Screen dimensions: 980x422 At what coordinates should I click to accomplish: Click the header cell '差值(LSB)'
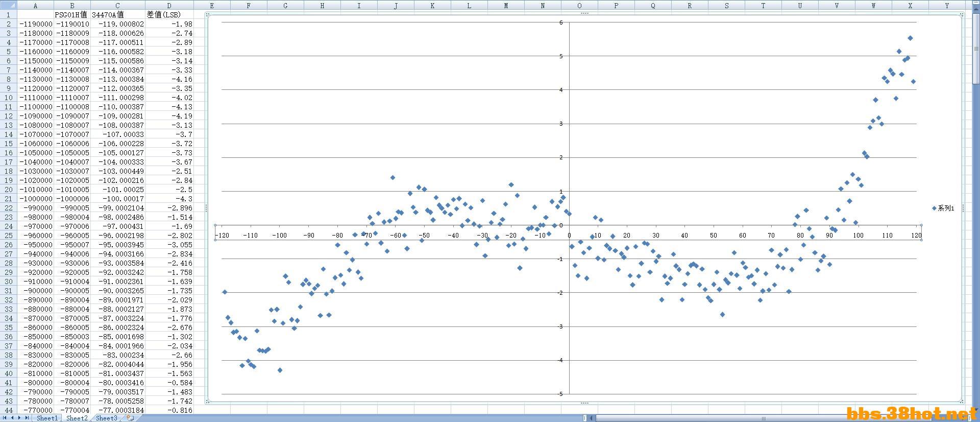(x=169, y=15)
